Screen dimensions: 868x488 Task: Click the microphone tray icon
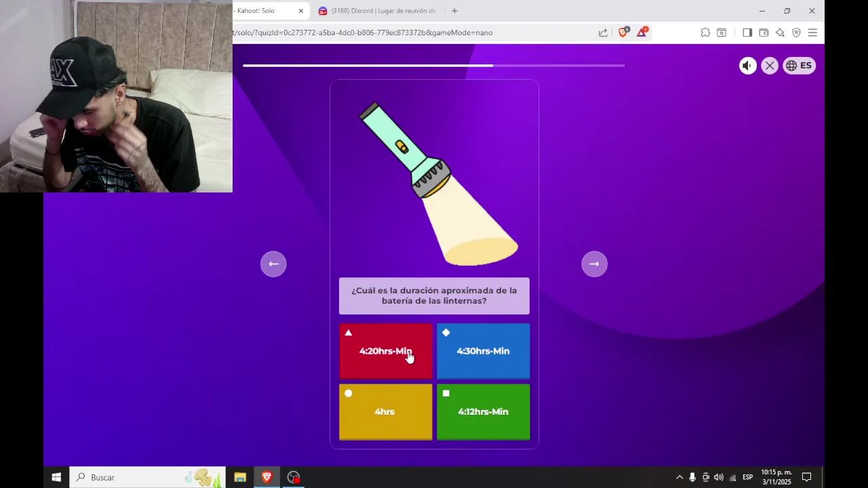[x=692, y=477]
